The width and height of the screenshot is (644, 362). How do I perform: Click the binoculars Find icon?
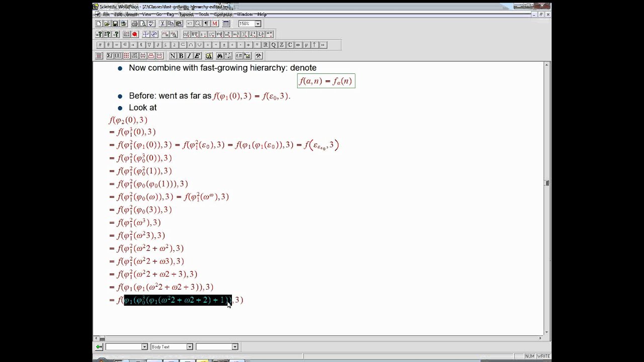pyautogui.click(x=220, y=55)
